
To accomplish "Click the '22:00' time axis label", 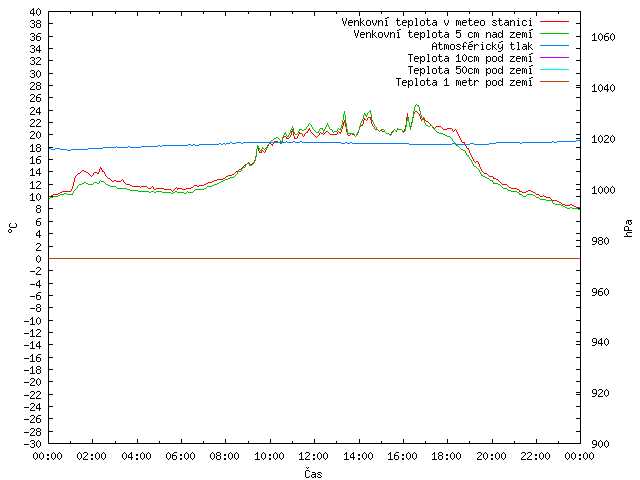I will (x=536, y=456).
